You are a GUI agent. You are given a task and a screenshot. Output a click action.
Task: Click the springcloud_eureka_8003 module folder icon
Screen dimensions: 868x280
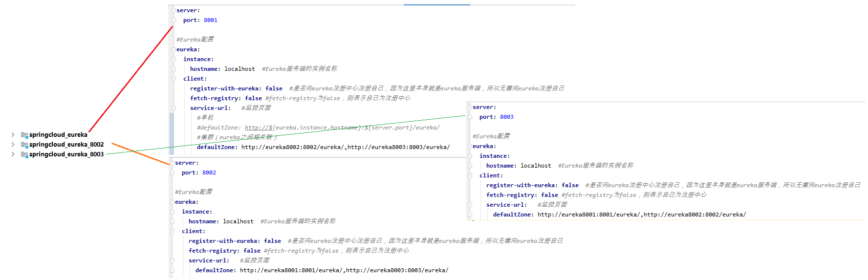click(24, 154)
